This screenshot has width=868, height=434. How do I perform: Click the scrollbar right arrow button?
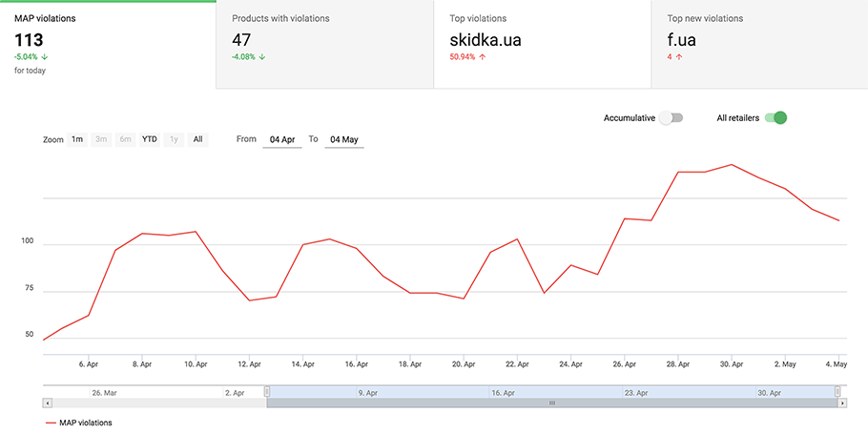[x=842, y=403]
